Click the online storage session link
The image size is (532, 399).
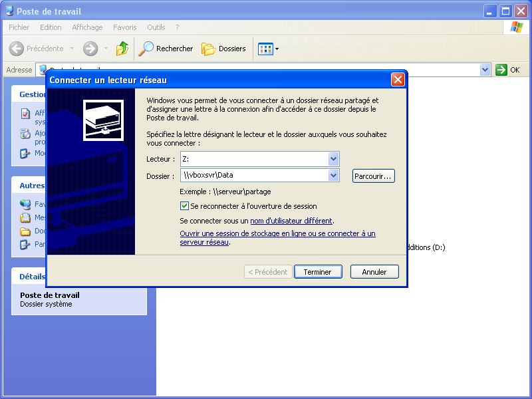point(277,234)
